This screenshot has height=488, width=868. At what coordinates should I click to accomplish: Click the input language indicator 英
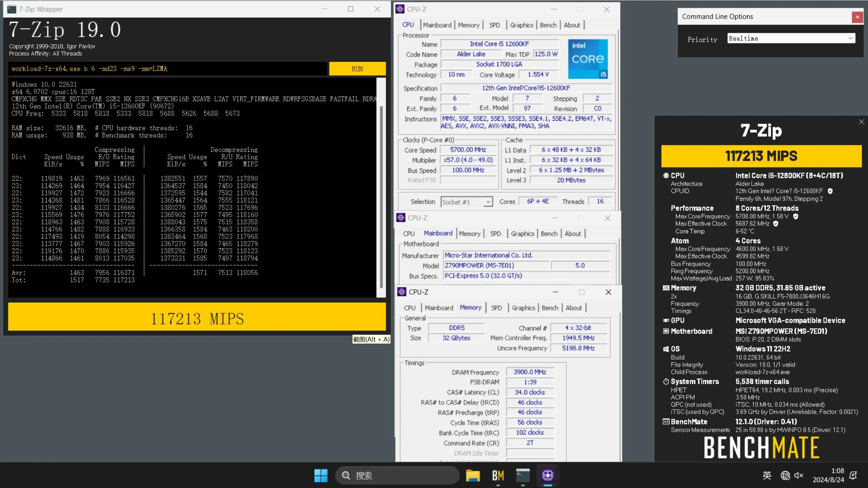tap(767, 475)
